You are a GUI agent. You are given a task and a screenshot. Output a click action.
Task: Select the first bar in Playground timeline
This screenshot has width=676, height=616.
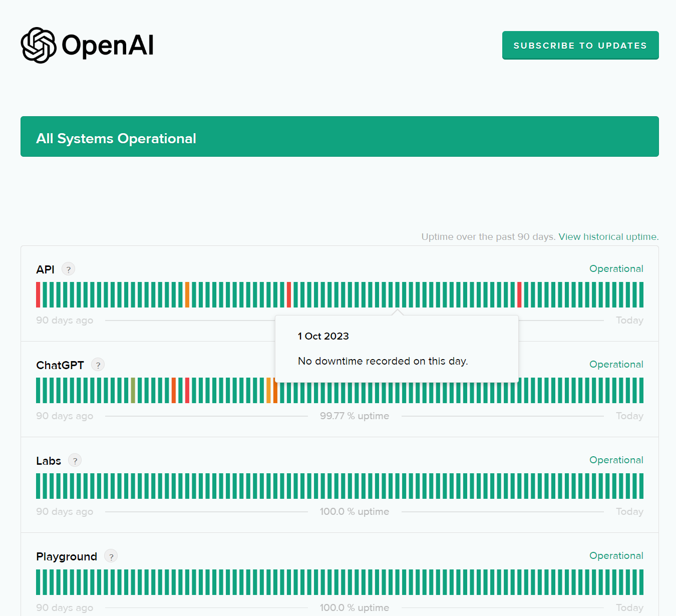[38, 582]
